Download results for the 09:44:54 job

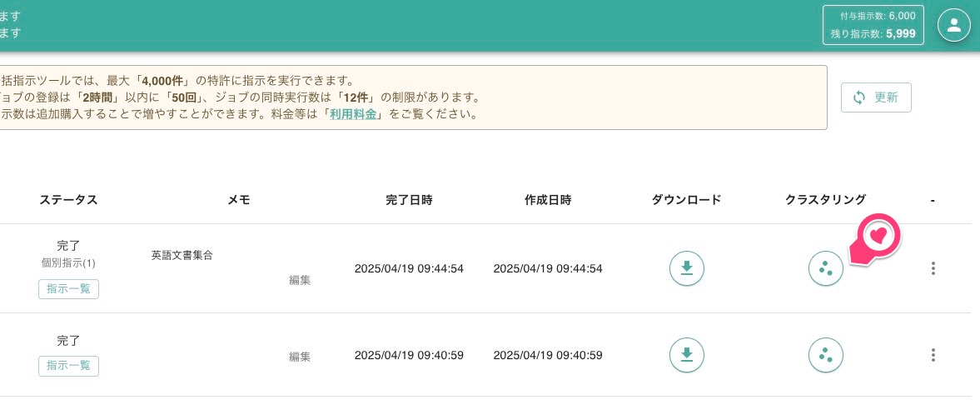point(687,268)
